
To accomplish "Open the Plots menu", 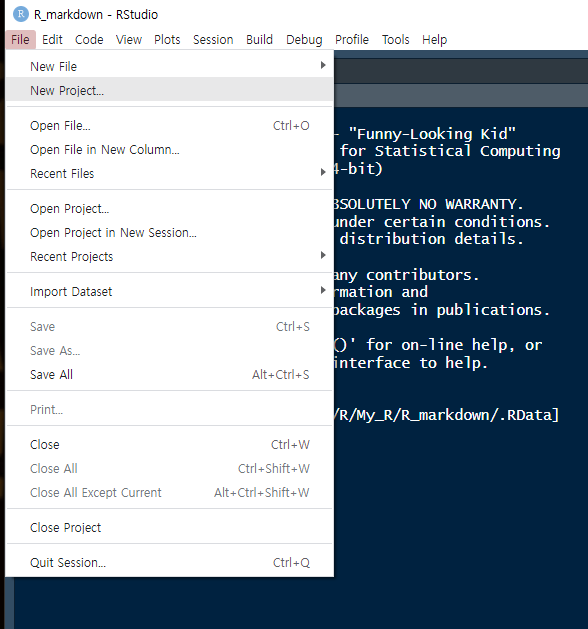I will coord(167,40).
